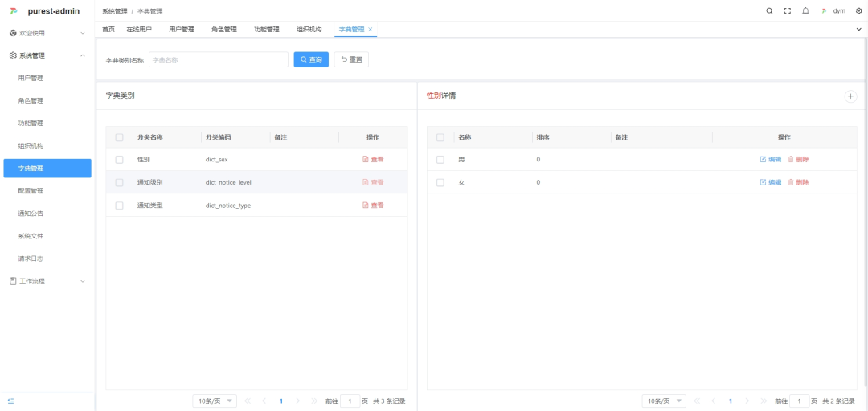The height and width of the screenshot is (411, 868).
Task: Switch to the 功能管理 tab
Action: click(266, 30)
